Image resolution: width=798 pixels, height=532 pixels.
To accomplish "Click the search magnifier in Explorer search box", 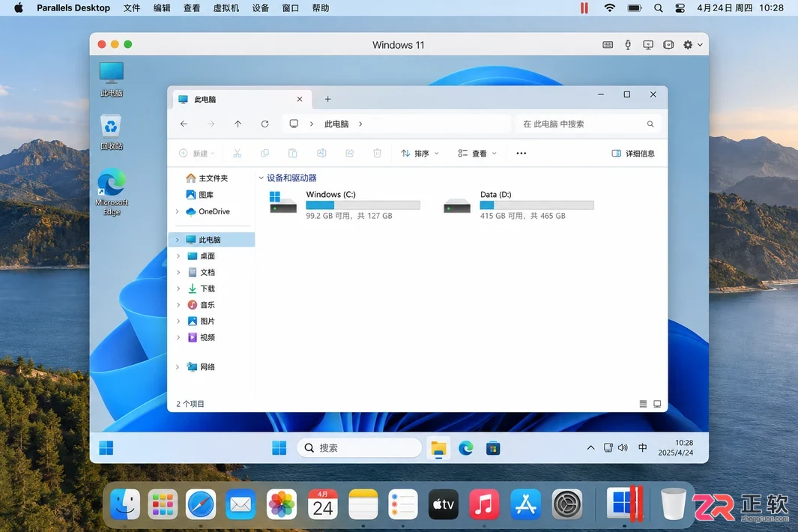I will pyautogui.click(x=650, y=124).
